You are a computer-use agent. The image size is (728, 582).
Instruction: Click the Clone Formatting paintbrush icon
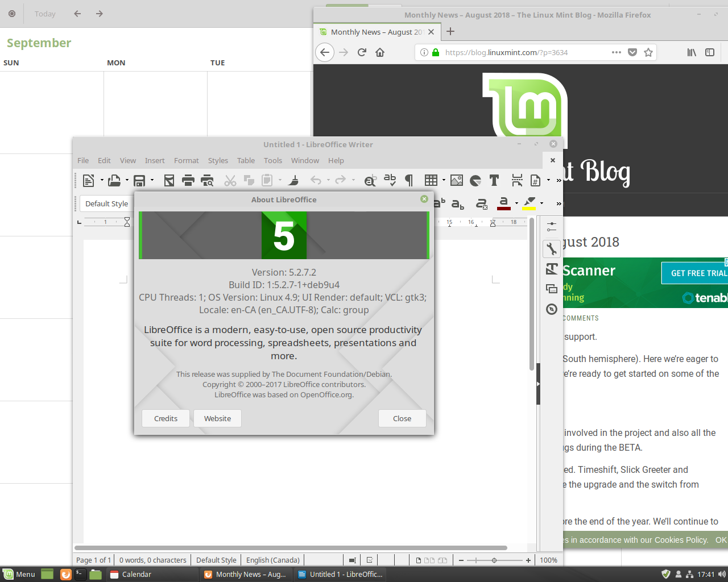[x=294, y=181]
